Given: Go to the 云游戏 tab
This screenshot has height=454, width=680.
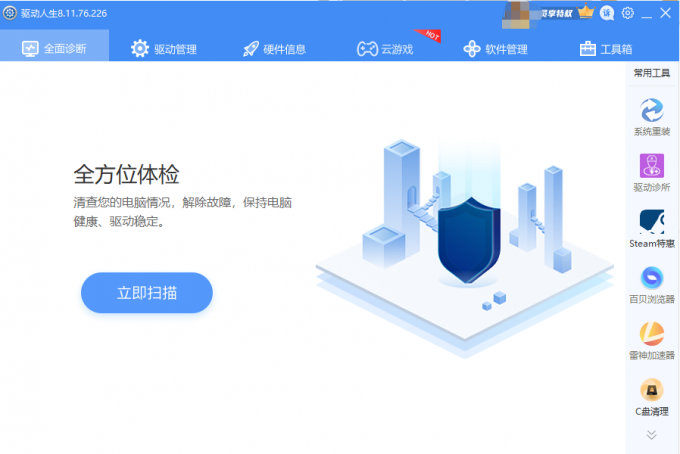Looking at the screenshot, I should pos(385,49).
